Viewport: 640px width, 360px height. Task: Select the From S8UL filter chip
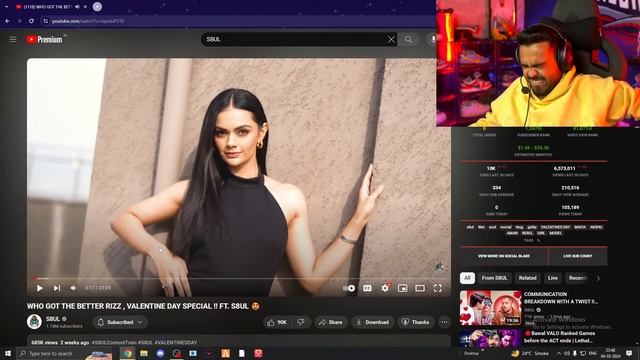click(494, 278)
